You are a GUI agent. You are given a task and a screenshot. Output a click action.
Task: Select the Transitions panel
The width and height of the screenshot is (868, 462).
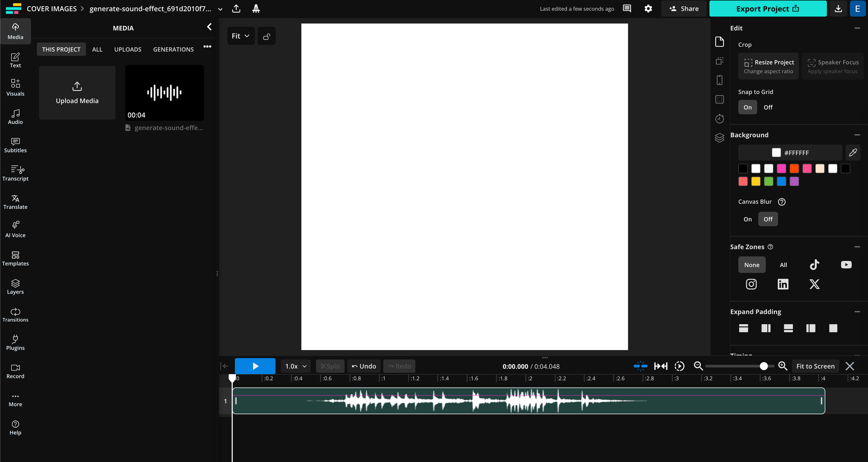(15, 314)
